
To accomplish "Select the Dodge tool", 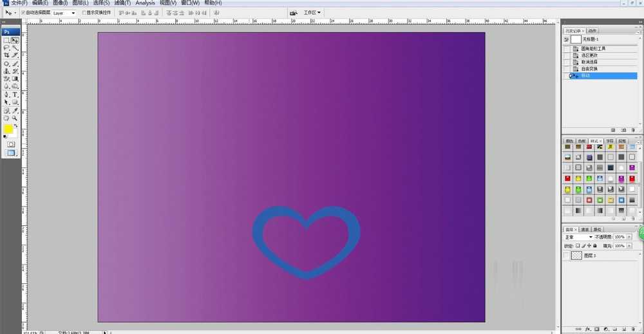I will click(x=15, y=86).
